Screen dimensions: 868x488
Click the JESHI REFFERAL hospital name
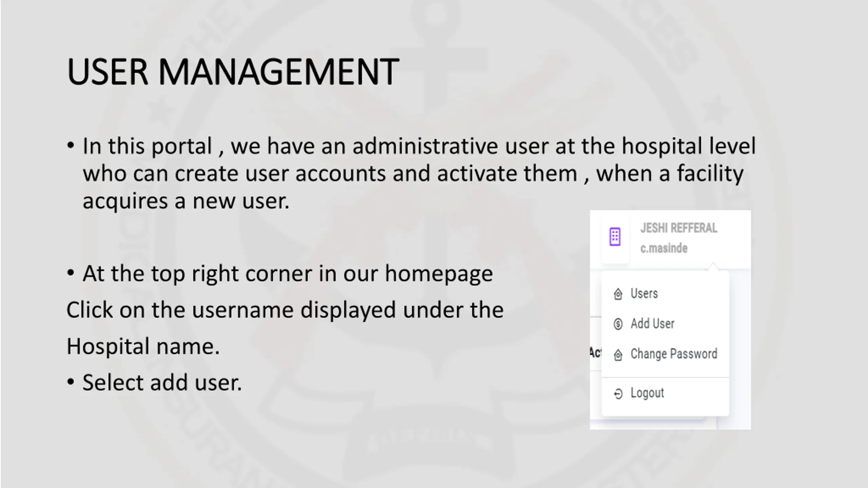point(678,228)
